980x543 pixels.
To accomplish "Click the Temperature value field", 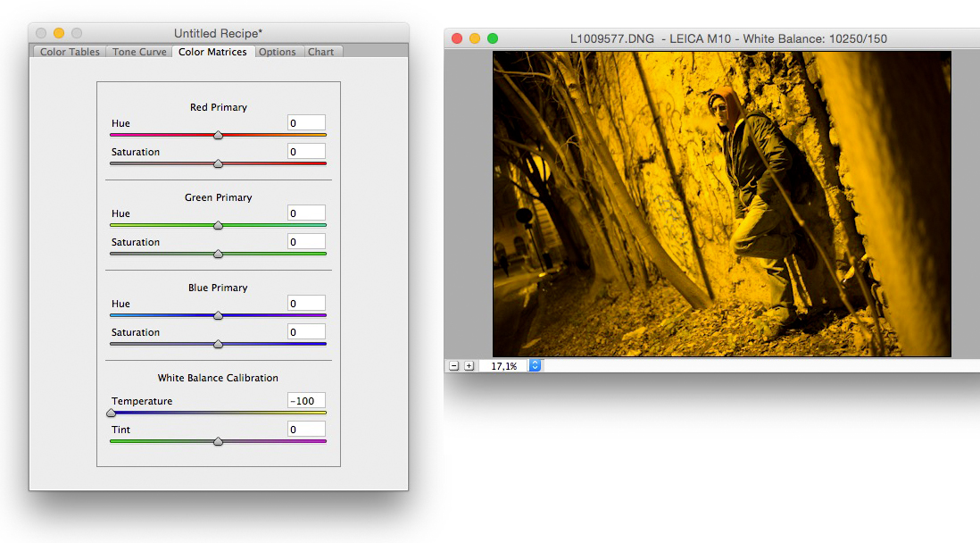I will pyautogui.click(x=306, y=401).
